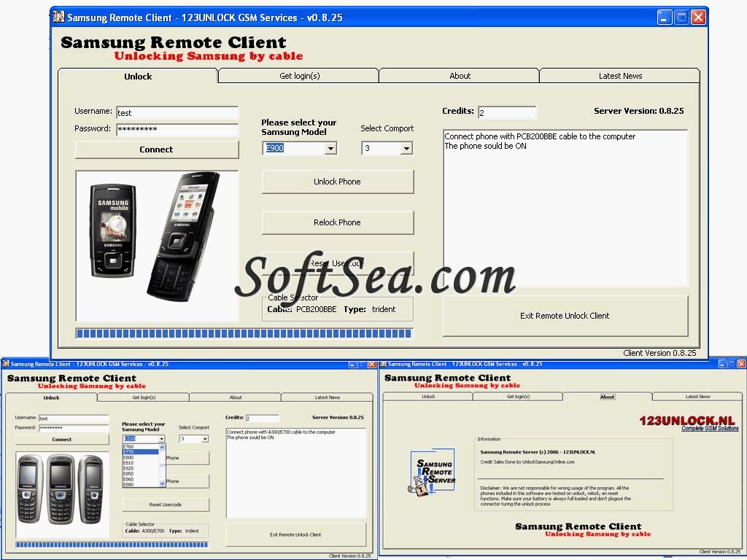Image resolution: width=747 pixels, height=560 pixels.
Task: Select E800 in the model list
Action: click(x=141, y=458)
